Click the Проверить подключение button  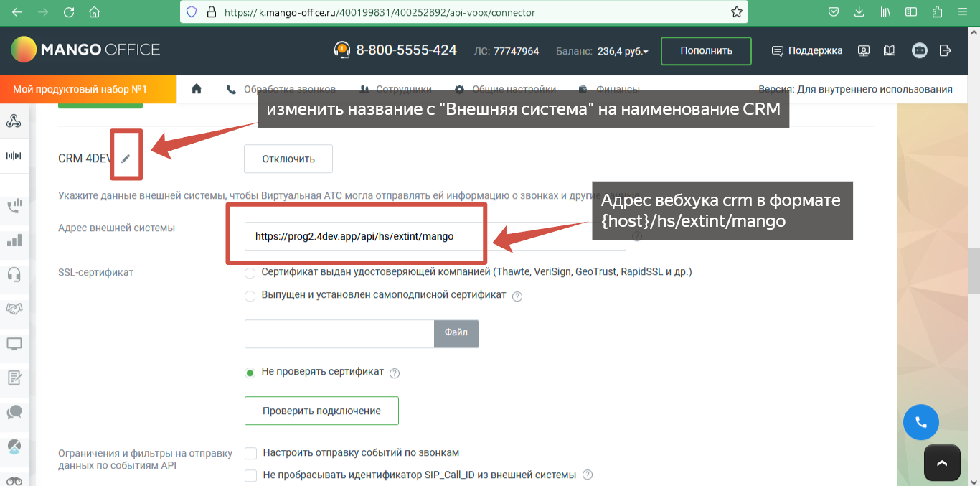[321, 411]
